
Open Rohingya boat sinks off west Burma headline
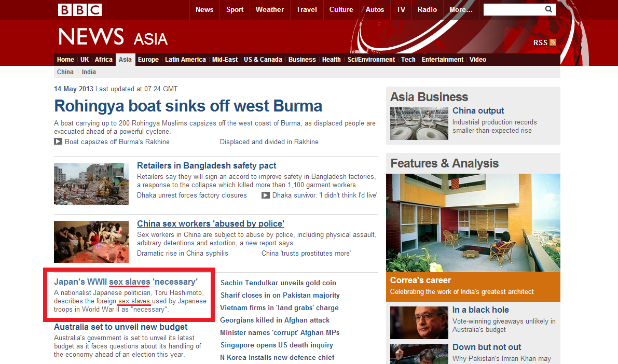tap(188, 106)
